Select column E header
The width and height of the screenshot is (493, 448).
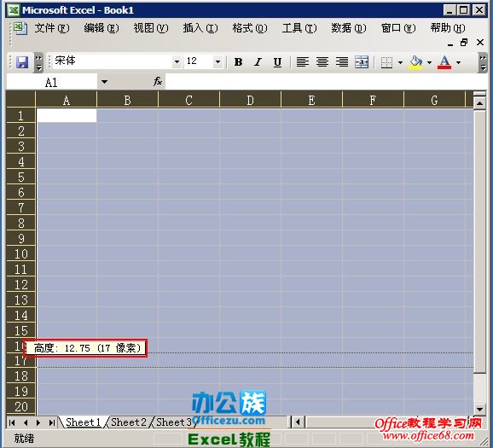[311, 101]
